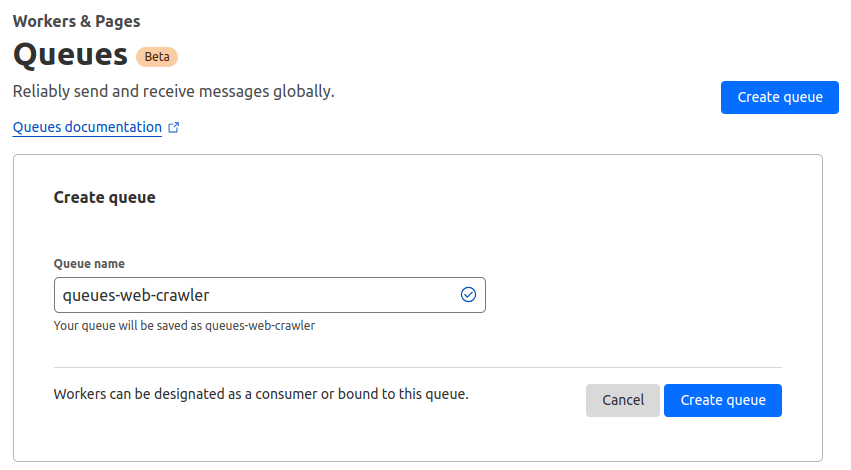
Task: Click the 'Reliably send and receive messages' description
Action: point(173,91)
